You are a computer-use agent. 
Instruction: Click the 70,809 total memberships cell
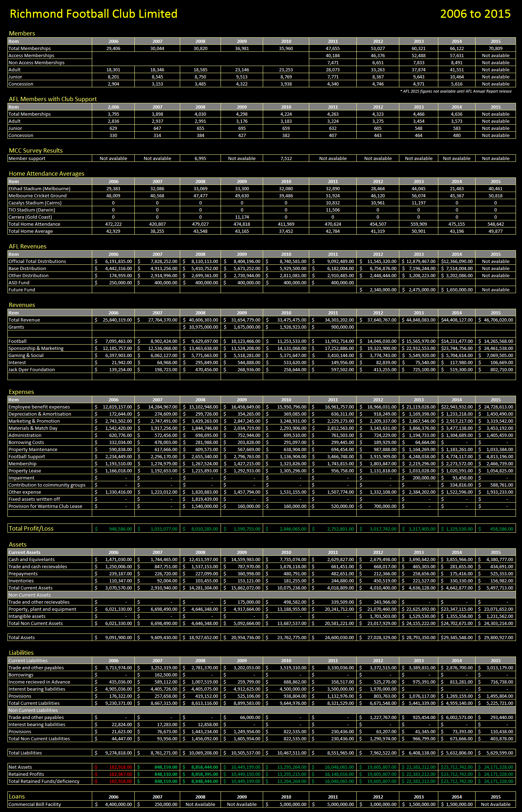[x=495, y=48]
